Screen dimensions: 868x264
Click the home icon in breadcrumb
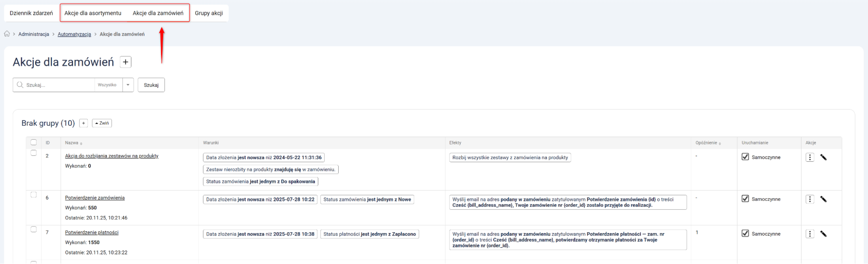coord(7,34)
